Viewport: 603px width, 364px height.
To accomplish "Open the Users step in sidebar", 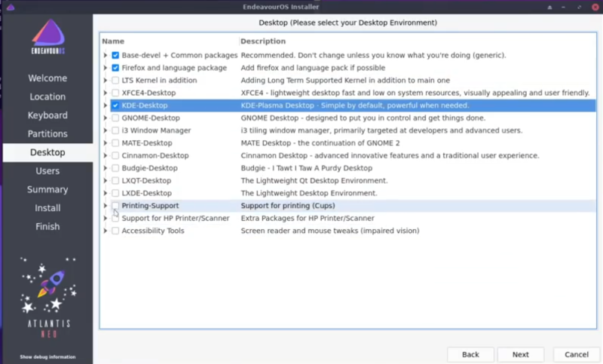I will click(47, 171).
